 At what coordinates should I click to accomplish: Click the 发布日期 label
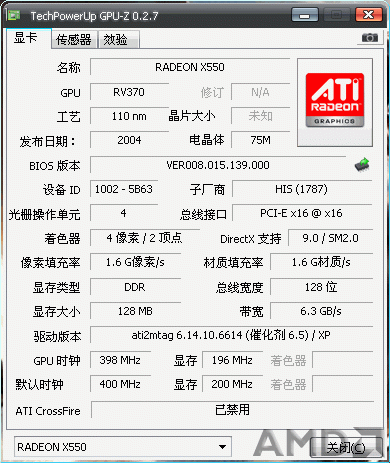coord(47,141)
